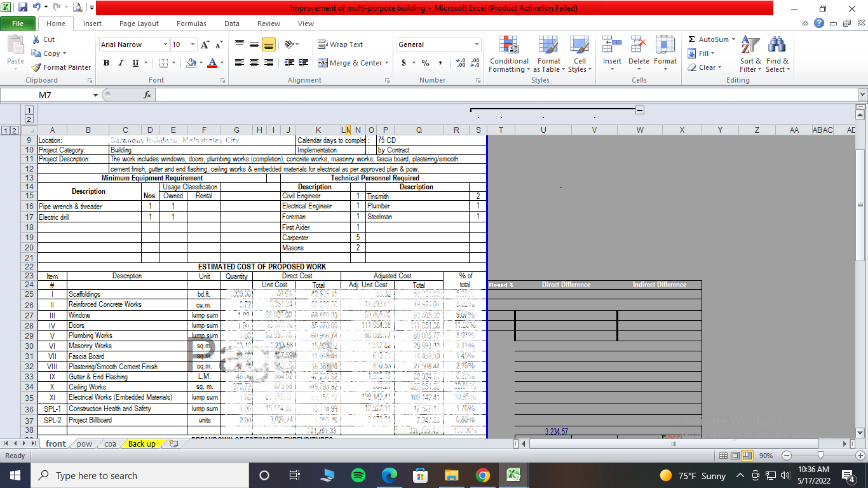Open the File tab
This screenshot has height=488, width=868.
pos(18,24)
